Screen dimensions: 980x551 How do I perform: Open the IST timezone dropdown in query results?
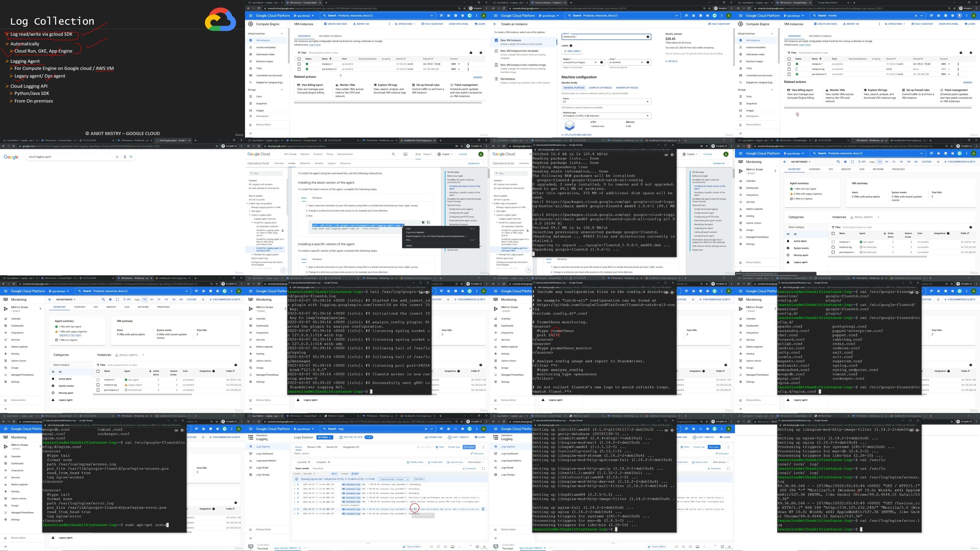pos(334,474)
